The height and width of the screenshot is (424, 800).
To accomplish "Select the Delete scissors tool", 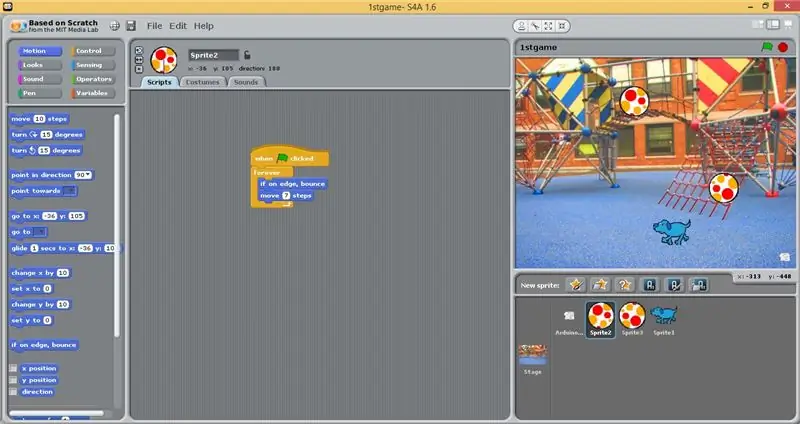I will pos(535,26).
